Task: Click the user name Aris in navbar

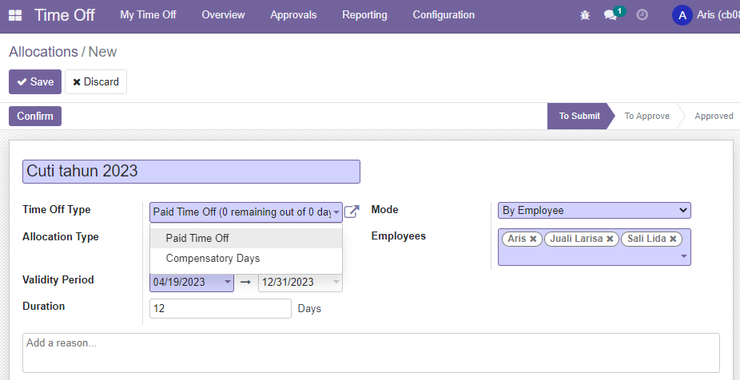Action: pos(718,15)
